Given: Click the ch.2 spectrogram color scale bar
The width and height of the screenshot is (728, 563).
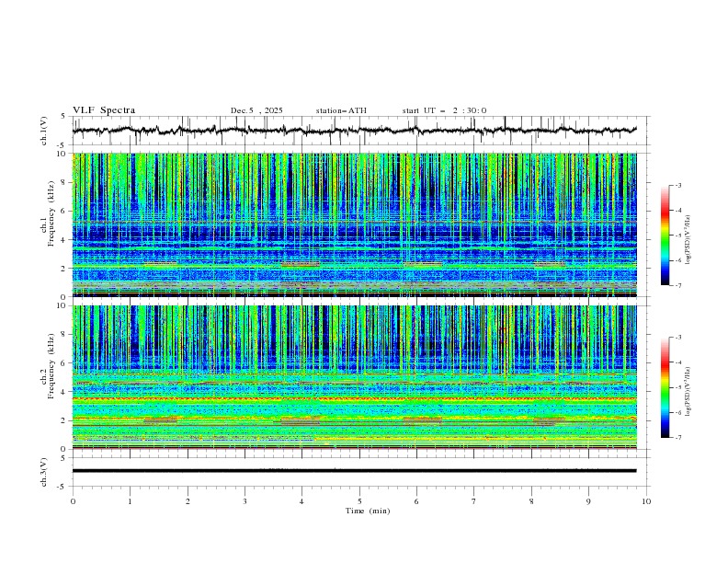Looking at the screenshot, I should click(x=665, y=387).
